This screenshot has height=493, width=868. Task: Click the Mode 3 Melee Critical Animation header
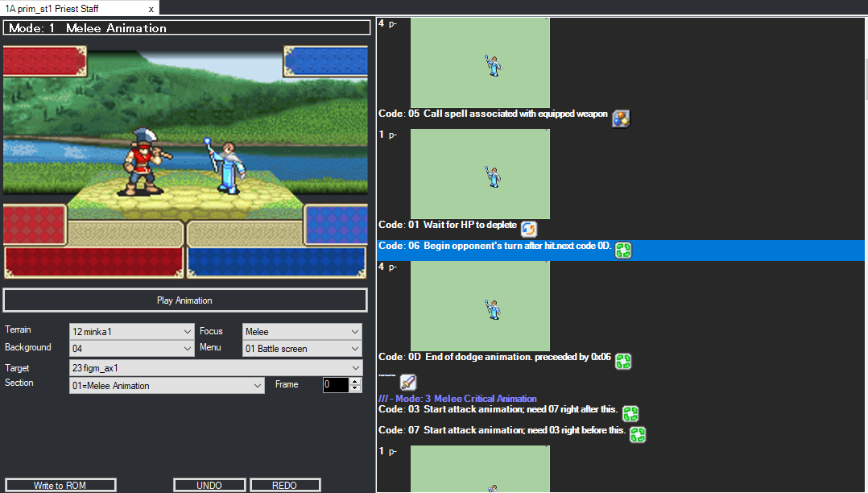(x=457, y=398)
